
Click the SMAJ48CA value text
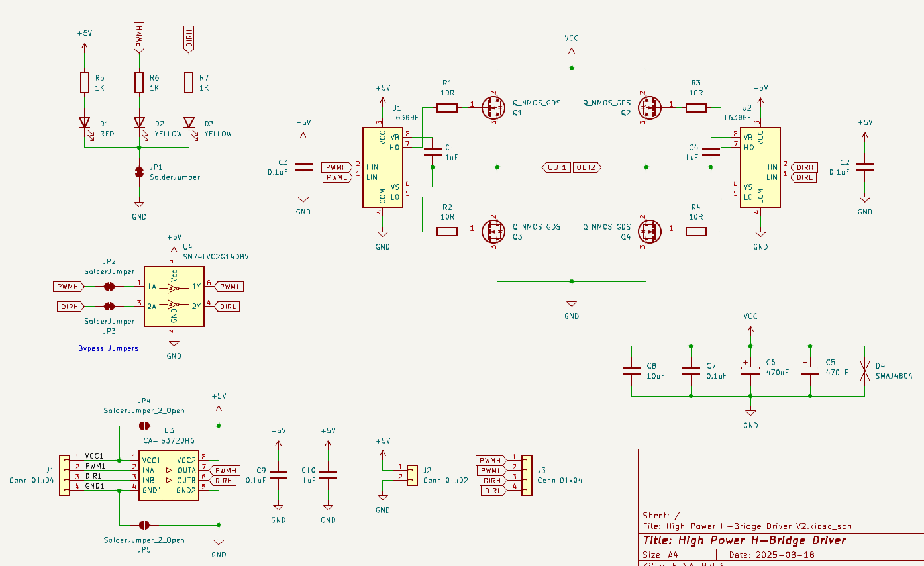pos(894,375)
